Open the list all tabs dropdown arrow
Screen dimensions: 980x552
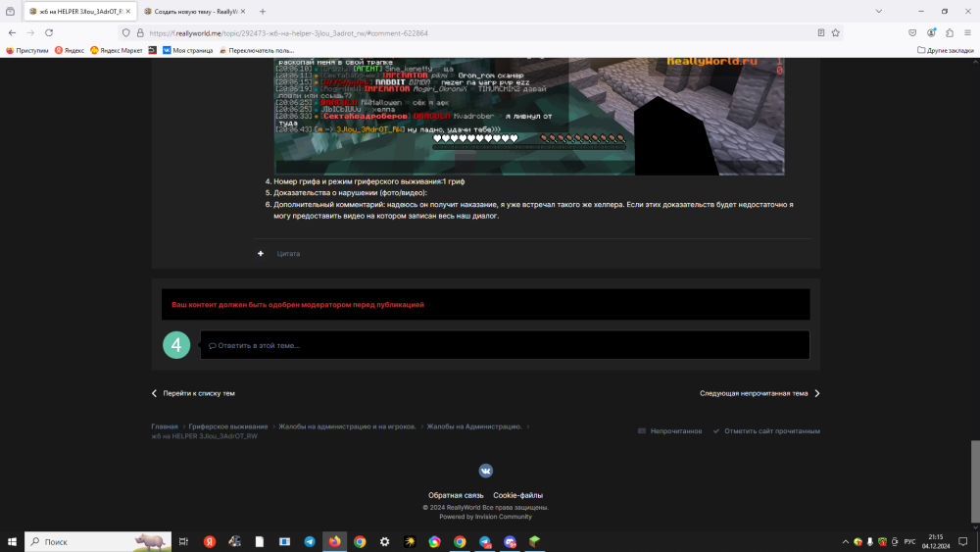tap(879, 11)
